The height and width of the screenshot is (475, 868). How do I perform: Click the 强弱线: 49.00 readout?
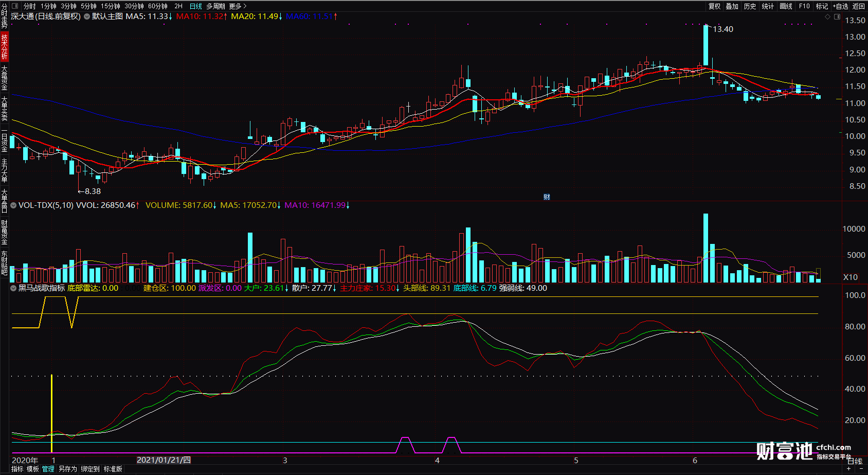[x=523, y=288]
